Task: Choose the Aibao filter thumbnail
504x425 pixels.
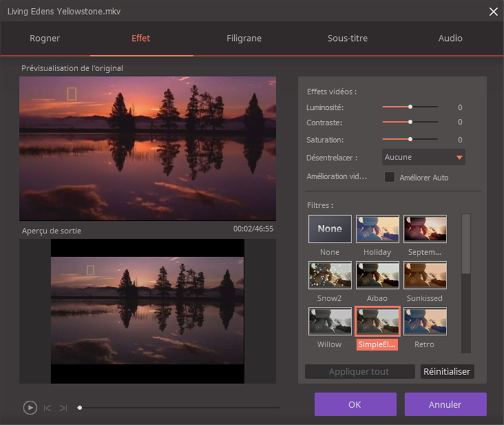Action: [377, 275]
